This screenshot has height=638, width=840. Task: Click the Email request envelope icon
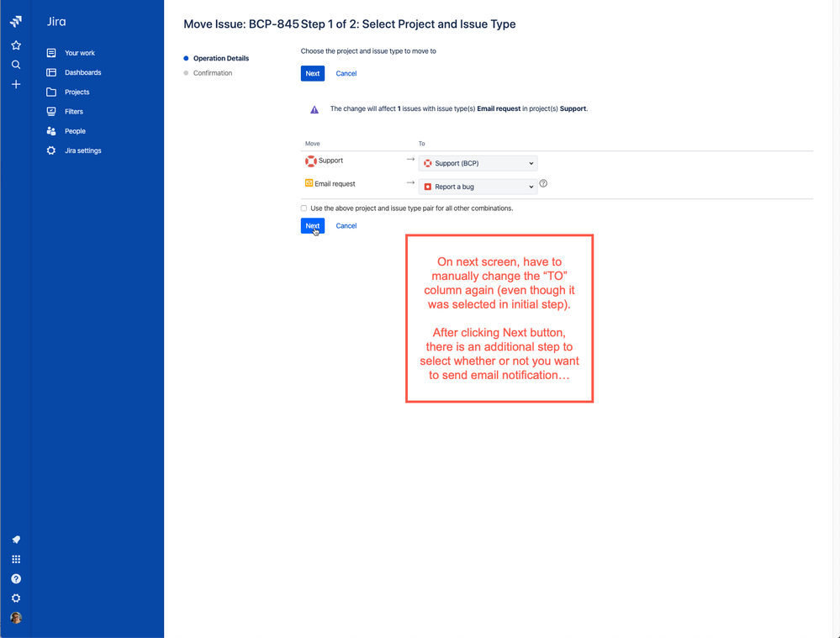309,183
